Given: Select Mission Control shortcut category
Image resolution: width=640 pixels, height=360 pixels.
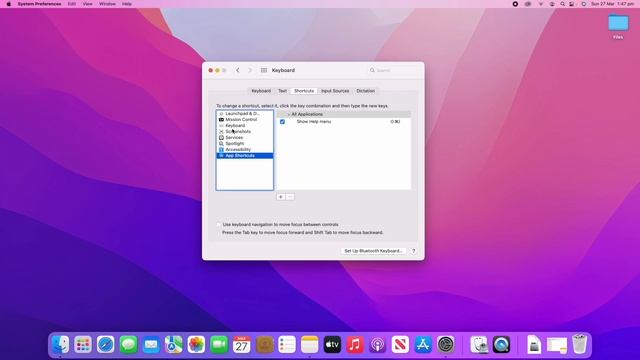Looking at the screenshot, I should click(245, 120).
